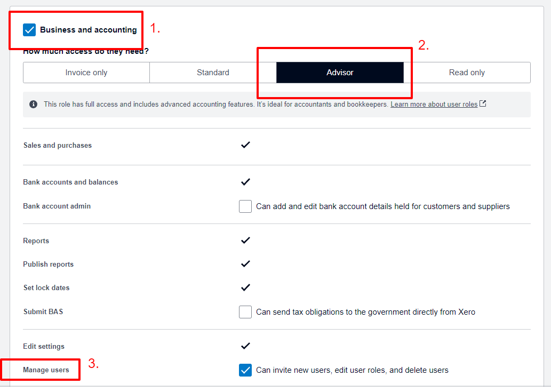Click the Bank accounts and balances checkmark
Screen dimensions: 551x392
[245, 181]
